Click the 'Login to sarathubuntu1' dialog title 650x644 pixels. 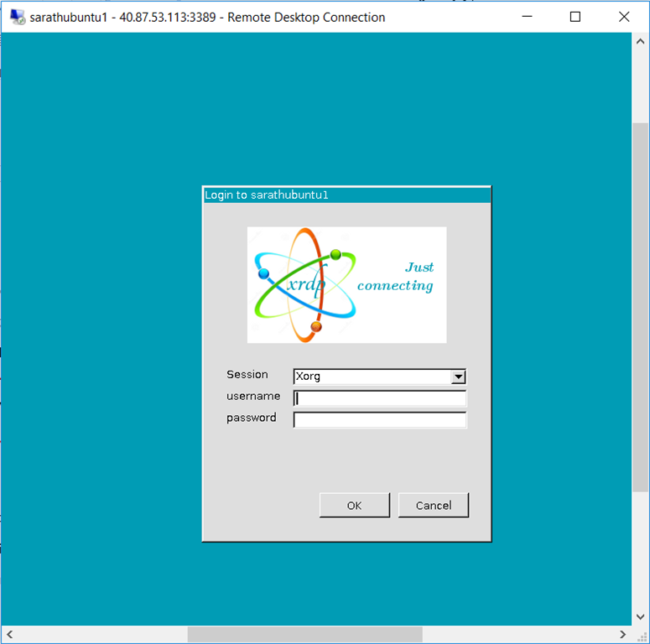point(267,195)
